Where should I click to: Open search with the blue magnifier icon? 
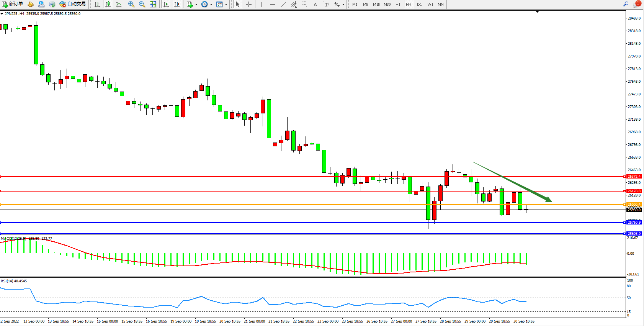pyautogui.click(x=626, y=4)
